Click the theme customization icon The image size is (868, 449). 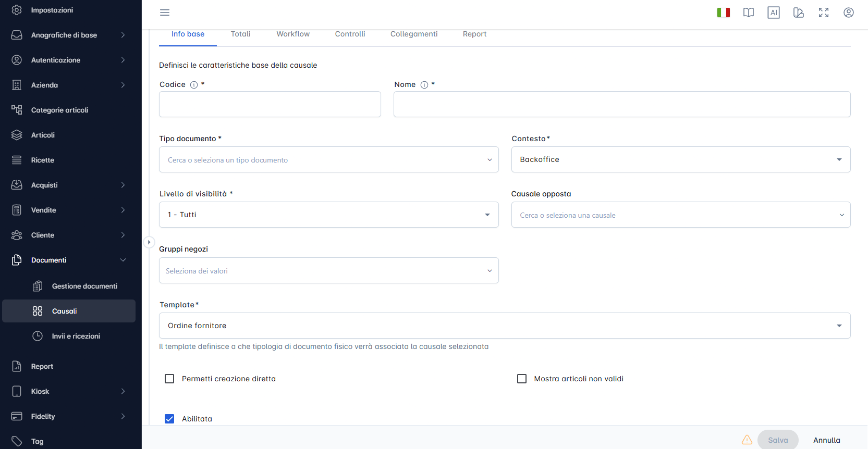799,13
